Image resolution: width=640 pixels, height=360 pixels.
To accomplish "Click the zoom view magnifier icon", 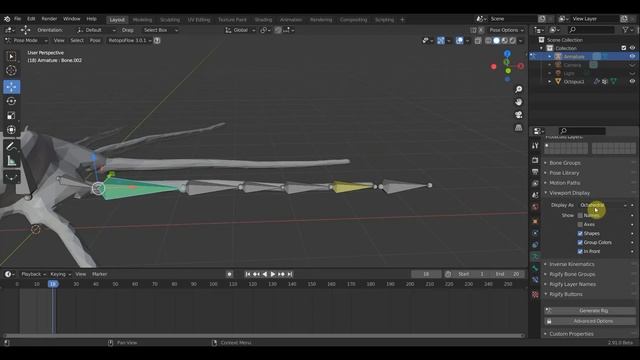I will (518, 89).
